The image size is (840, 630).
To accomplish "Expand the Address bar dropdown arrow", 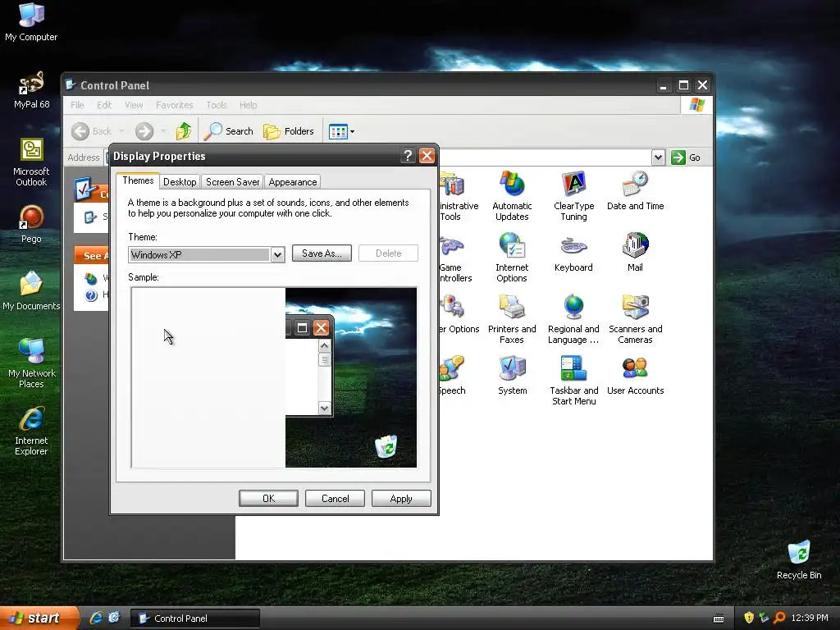I will pyautogui.click(x=658, y=157).
